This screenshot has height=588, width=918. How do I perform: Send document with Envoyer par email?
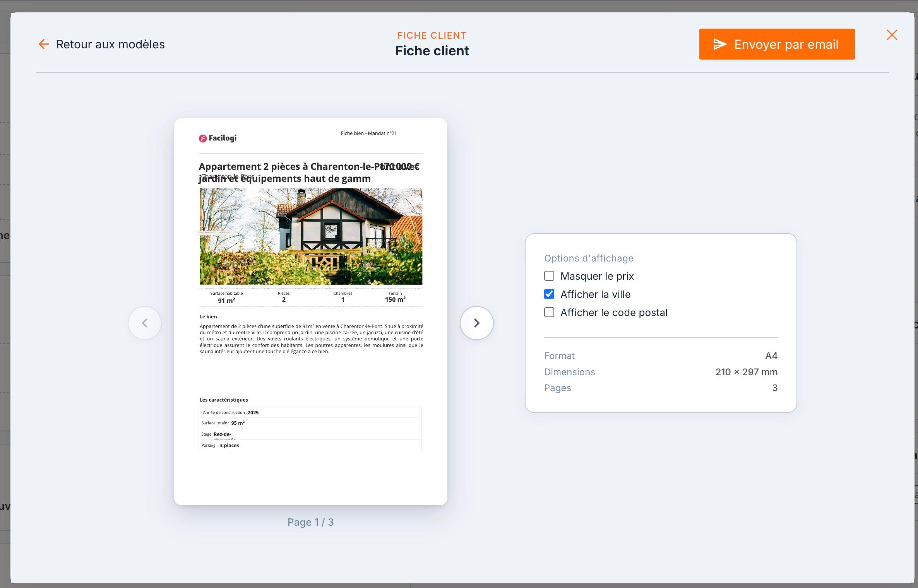coord(777,44)
